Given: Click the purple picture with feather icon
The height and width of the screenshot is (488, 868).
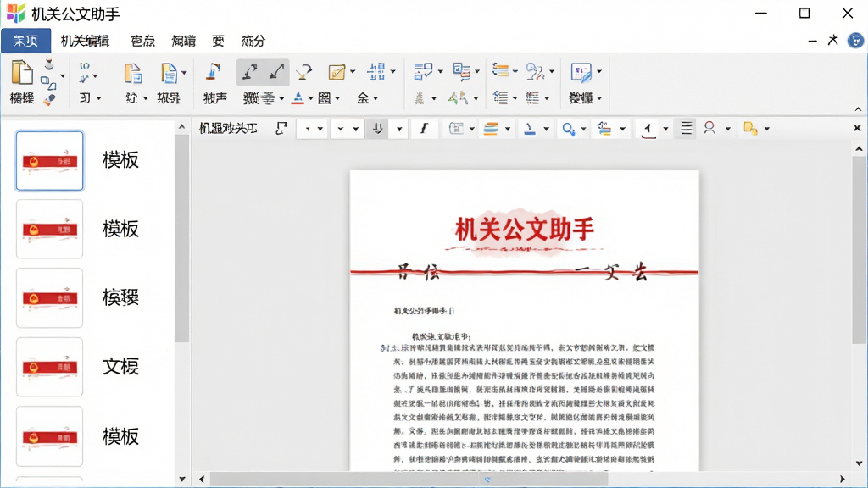Looking at the screenshot, I should pos(581,72).
